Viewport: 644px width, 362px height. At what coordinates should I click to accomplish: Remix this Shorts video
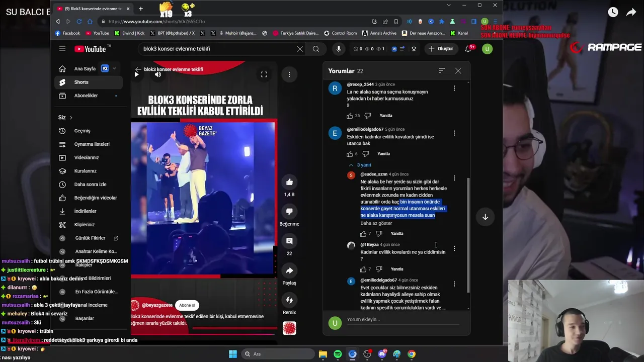point(289,300)
